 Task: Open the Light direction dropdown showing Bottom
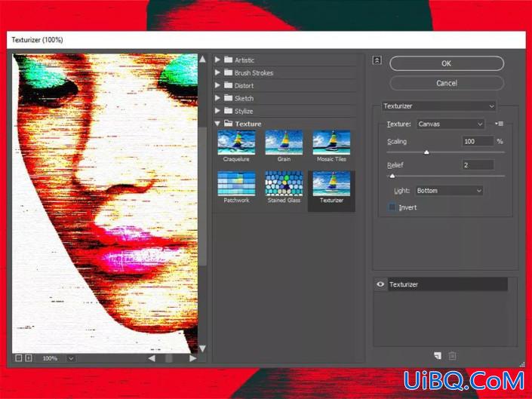click(449, 191)
